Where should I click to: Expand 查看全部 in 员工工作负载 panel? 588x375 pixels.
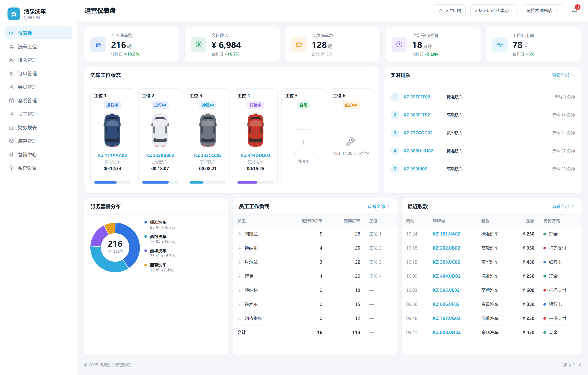click(x=378, y=206)
